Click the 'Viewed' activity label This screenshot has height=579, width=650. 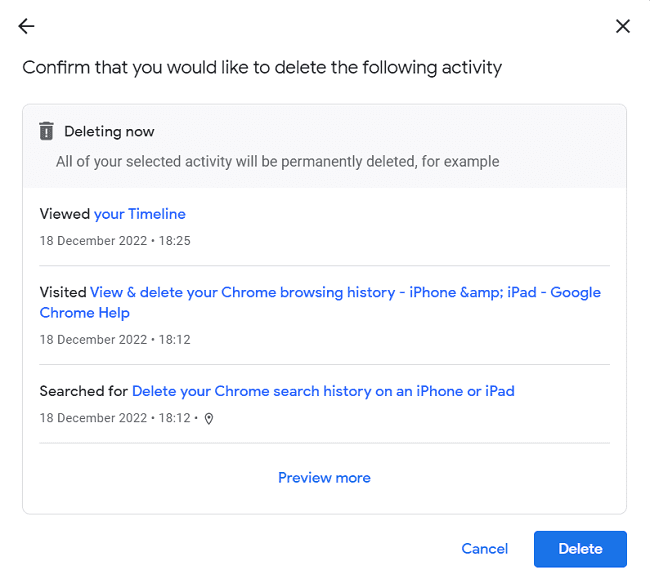(65, 214)
